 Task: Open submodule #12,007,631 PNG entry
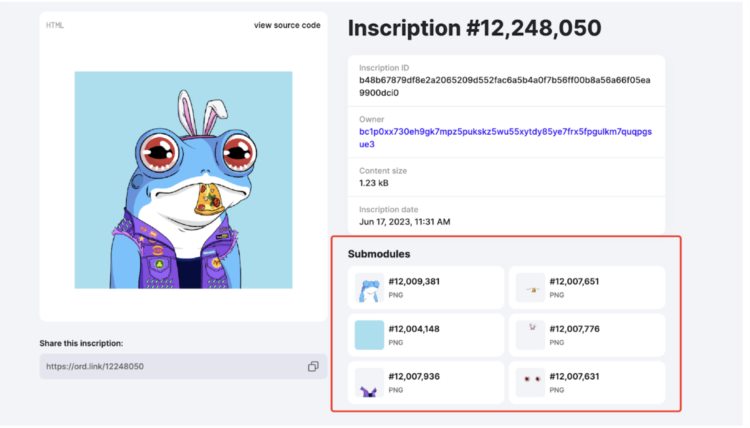click(575, 377)
